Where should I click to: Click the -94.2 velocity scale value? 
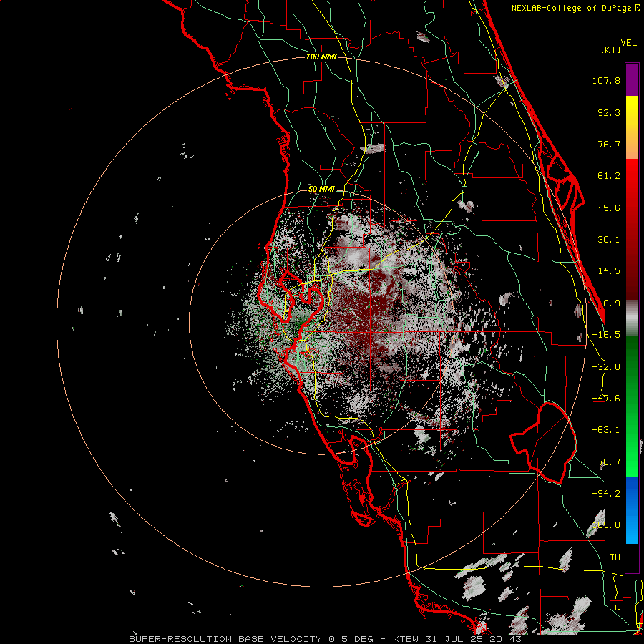coord(606,494)
